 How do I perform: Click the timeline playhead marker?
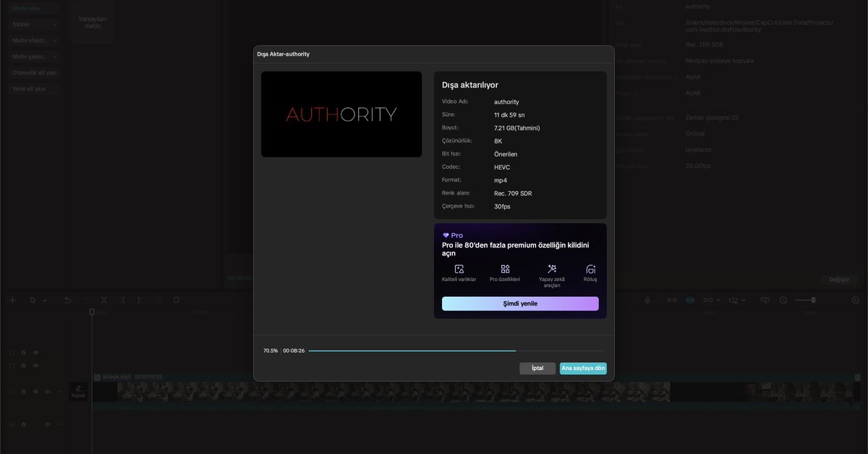click(x=92, y=312)
